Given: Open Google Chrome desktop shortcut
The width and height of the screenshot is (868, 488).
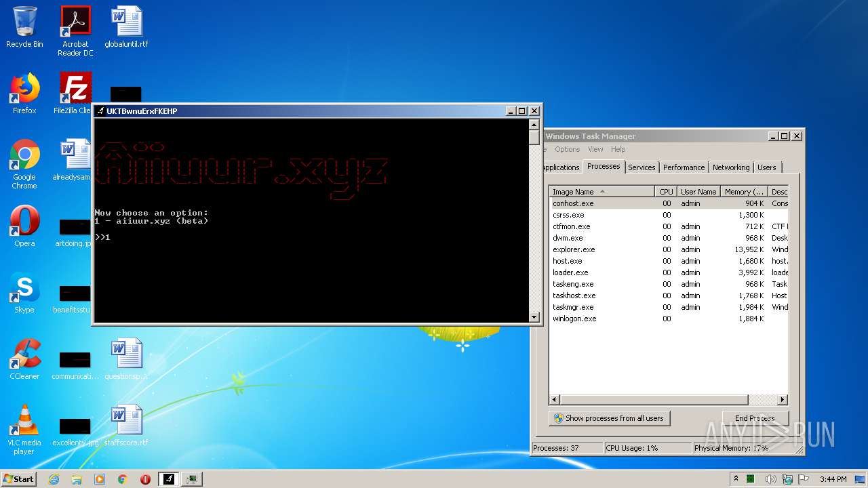Looking at the screenshot, I should (24, 164).
